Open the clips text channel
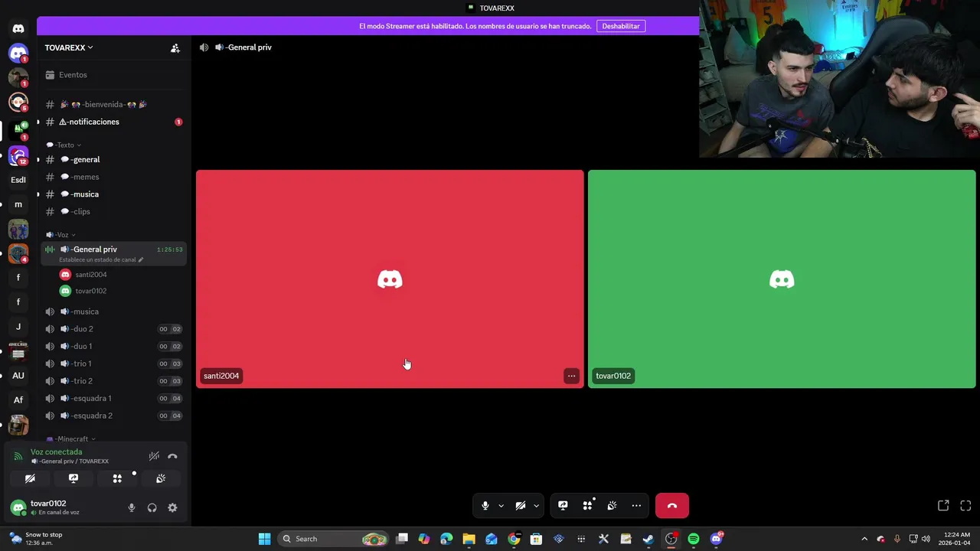 (x=113, y=211)
